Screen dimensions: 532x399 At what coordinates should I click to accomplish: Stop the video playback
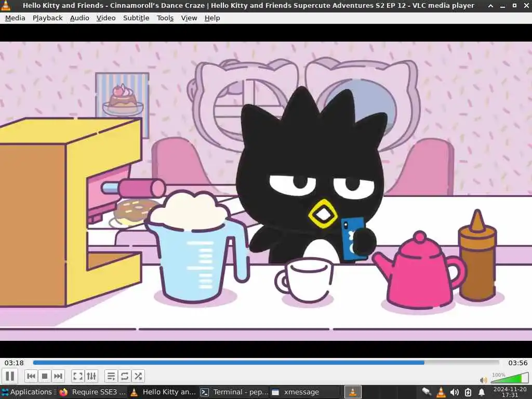coord(45,376)
